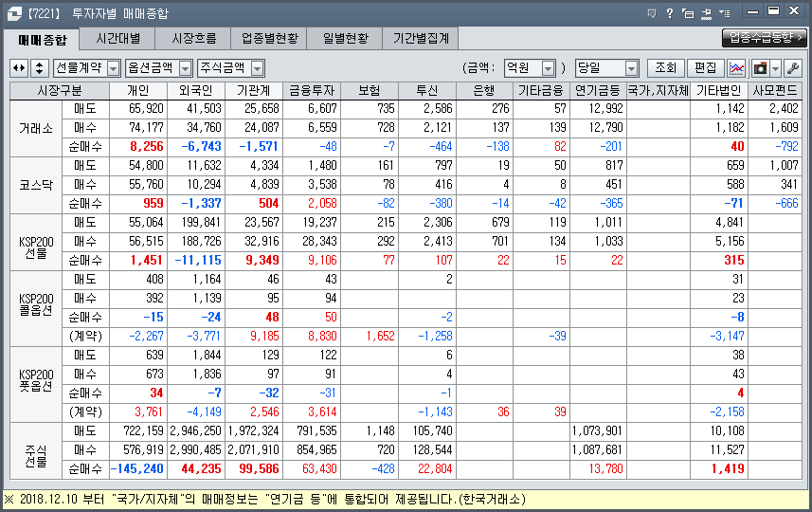The width and height of the screenshot is (812, 512).
Task: Switch to the 기간별집계 tab
Action: 421,38
